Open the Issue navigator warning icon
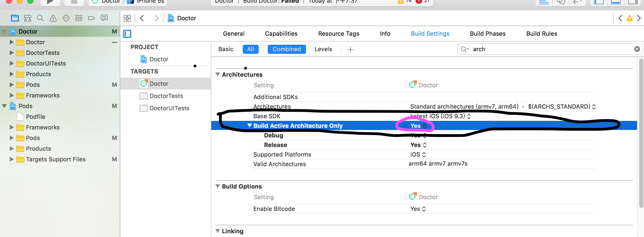This screenshot has height=237, width=644. 53,18
